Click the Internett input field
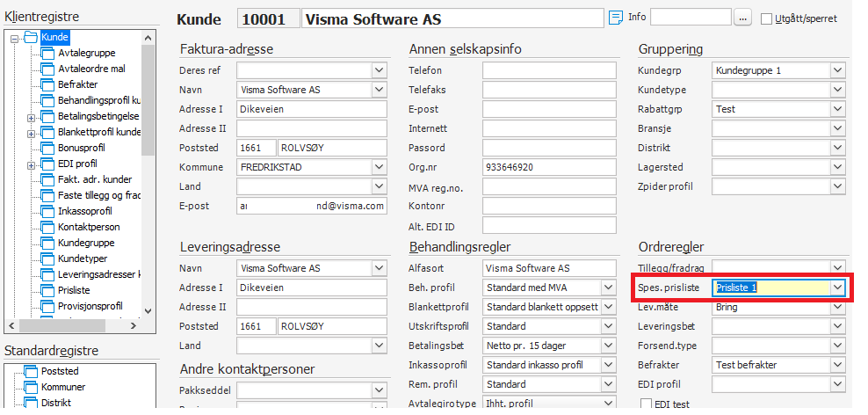 pyautogui.click(x=549, y=128)
